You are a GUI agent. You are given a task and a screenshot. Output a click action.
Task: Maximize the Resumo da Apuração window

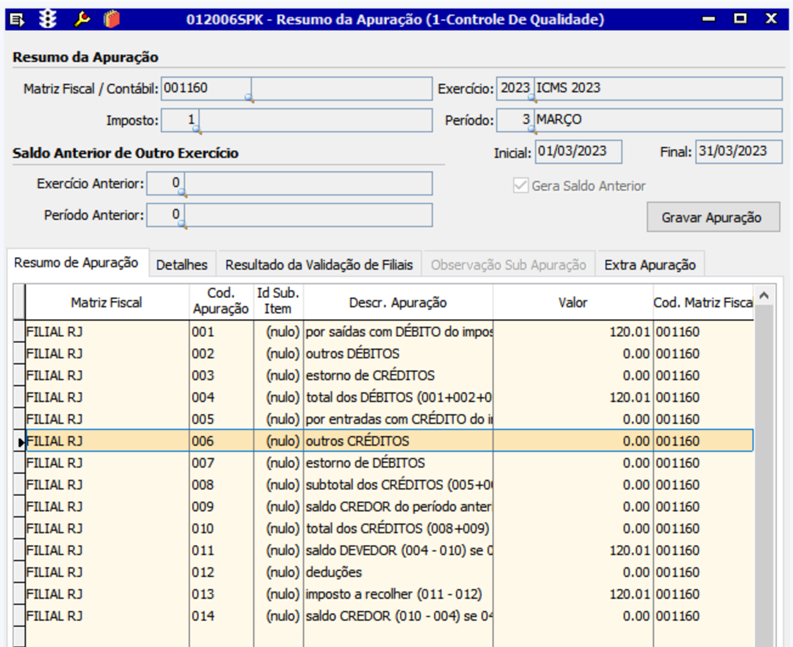click(740, 19)
